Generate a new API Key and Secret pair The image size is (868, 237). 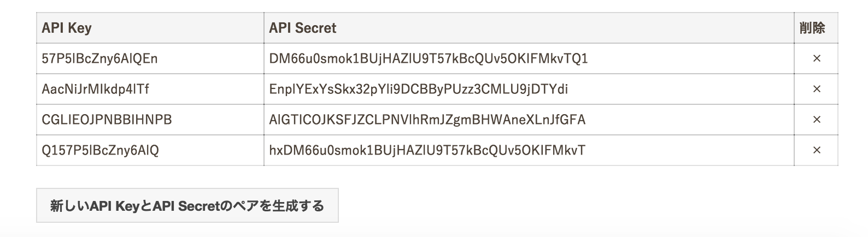coord(187,206)
